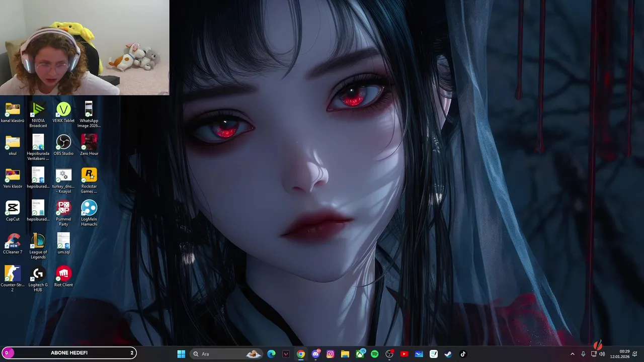Open YouTube from the taskbar
Screen dimensions: 644x362
[x=404, y=354]
